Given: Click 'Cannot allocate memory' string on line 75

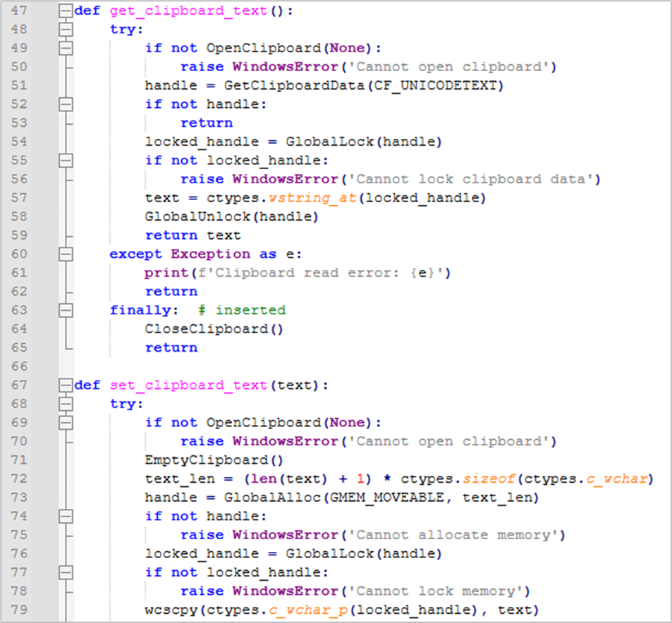Looking at the screenshot, I should click(453, 535).
